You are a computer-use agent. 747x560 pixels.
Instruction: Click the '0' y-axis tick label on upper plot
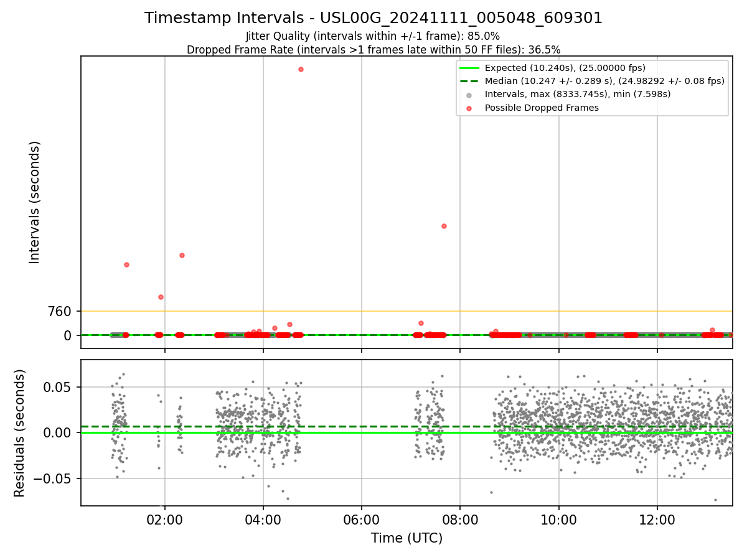point(69,335)
